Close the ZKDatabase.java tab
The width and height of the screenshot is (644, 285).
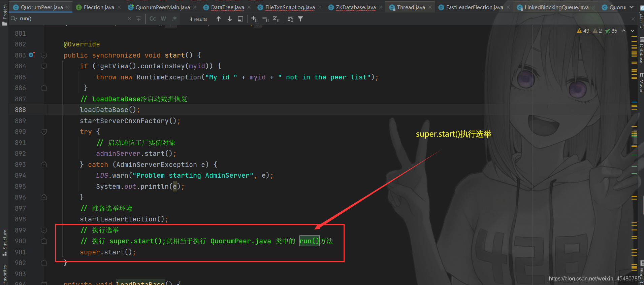pyautogui.click(x=381, y=7)
